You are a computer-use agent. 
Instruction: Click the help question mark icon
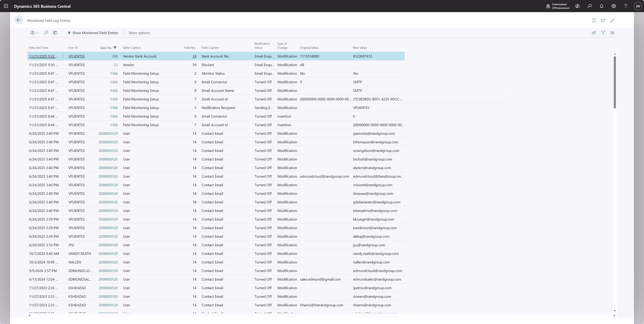click(x=626, y=6)
